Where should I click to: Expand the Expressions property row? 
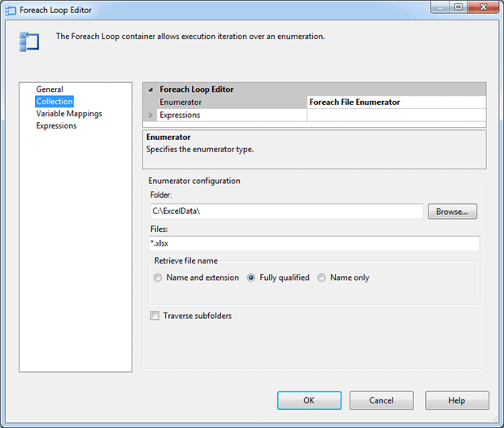click(150, 116)
